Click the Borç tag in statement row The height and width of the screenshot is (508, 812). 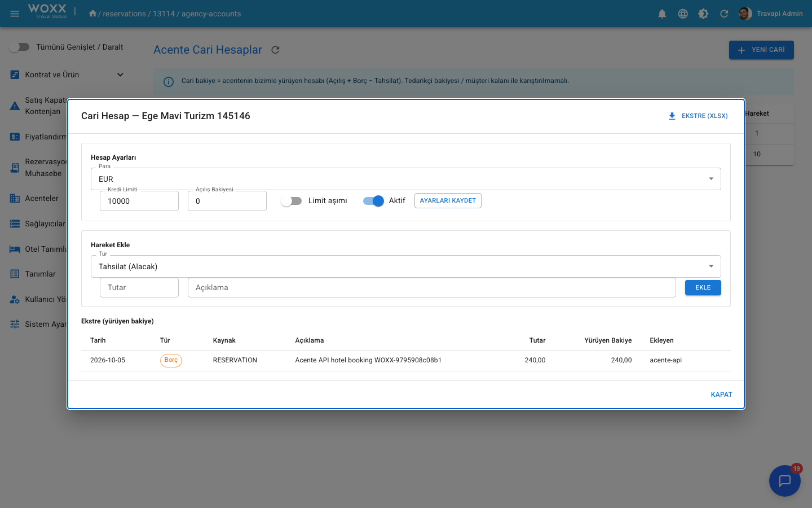(x=171, y=360)
